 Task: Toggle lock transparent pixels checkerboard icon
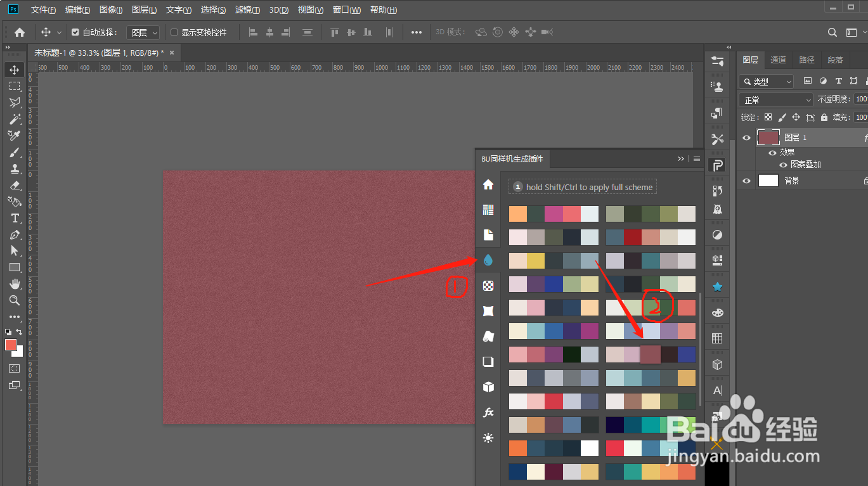pyautogui.click(x=768, y=117)
